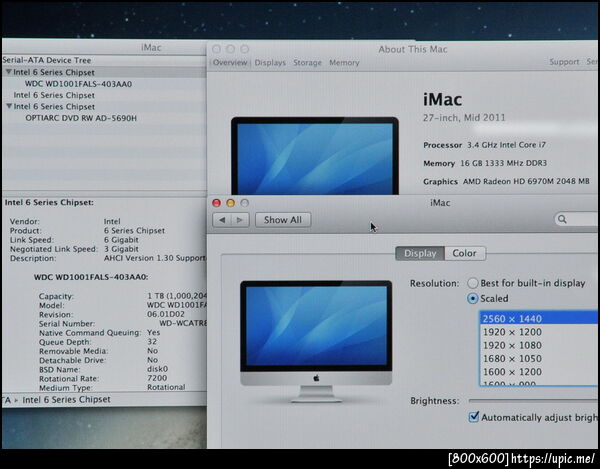Choose the 1920 × 1080 resolution
This screenshot has height=469, width=600.
pyautogui.click(x=538, y=345)
